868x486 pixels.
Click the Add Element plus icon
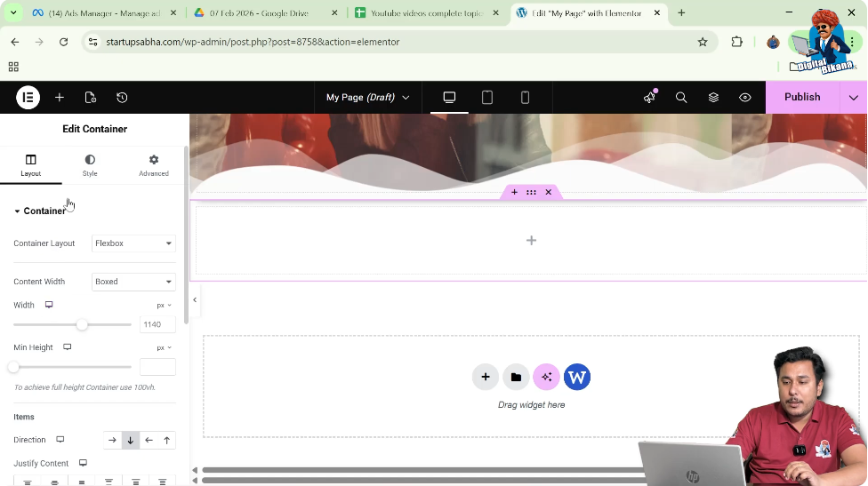[x=60, y=98]
